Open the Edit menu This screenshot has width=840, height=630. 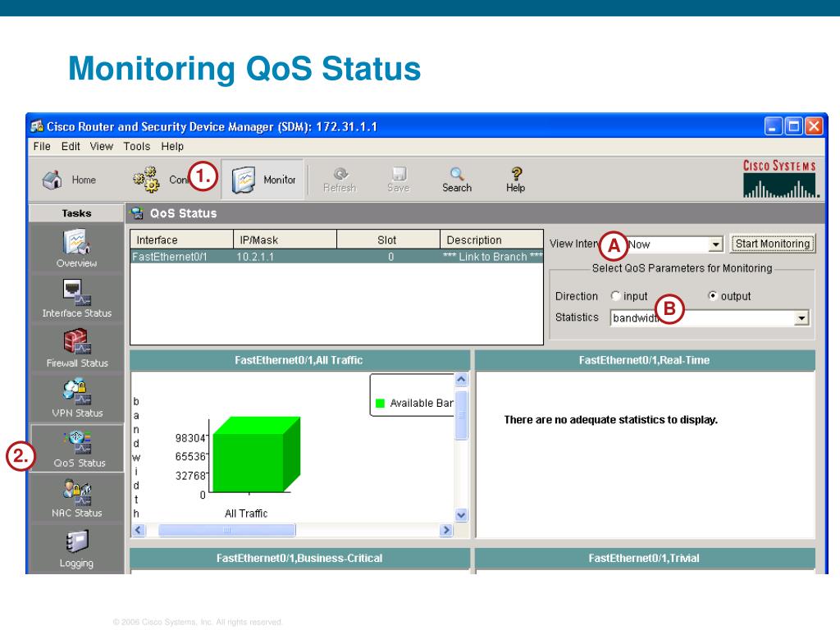coord(71,146)
